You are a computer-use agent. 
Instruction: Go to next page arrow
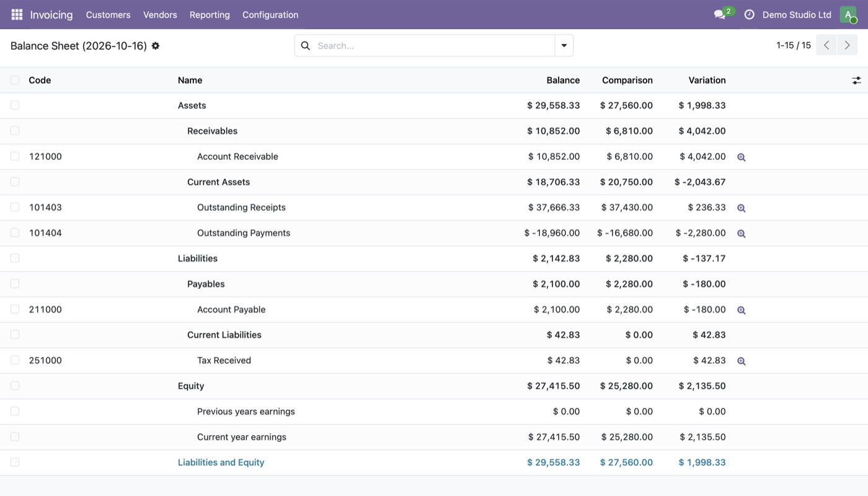pyautogui.click(x=848, y=45)
